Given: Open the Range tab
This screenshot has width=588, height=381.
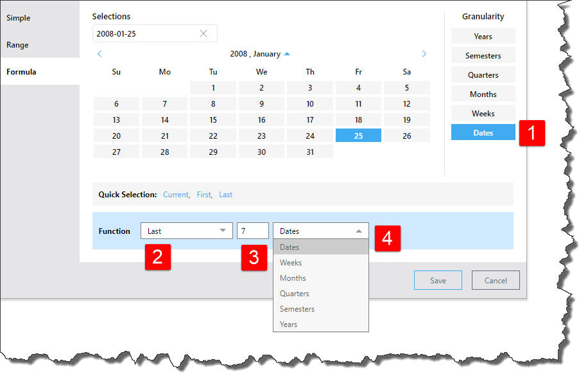Looking at the screenshot, I should click(x=40, y=45).
